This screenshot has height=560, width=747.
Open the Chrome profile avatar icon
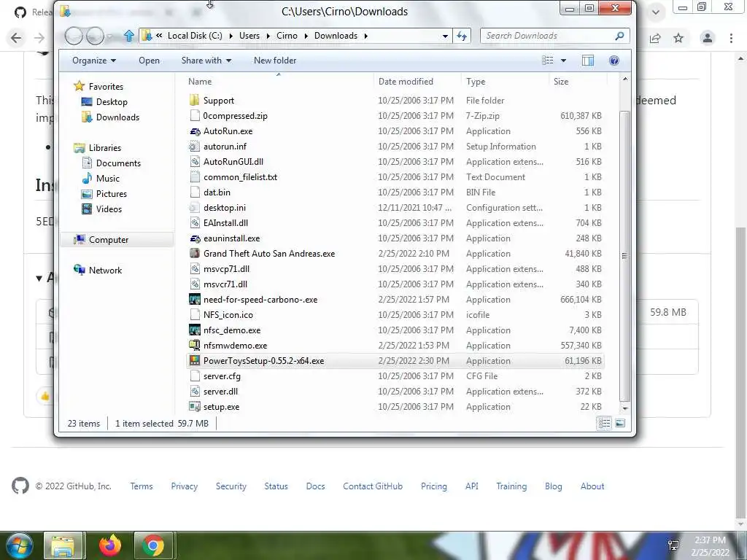pyautogui.click(x=708, y=38)
